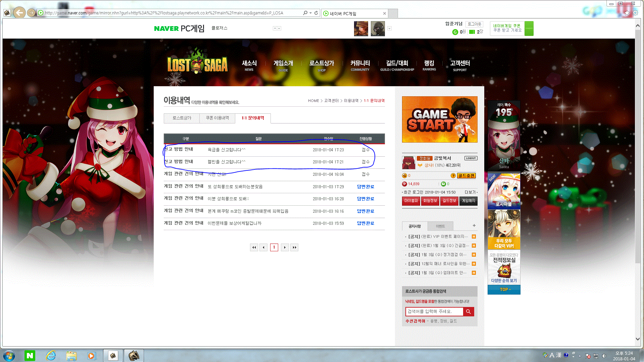Screen dimensions: 644x362
Task: Open the inquiry 이번문제를 보상어케할겁니까
Action: tap(234, 223)
